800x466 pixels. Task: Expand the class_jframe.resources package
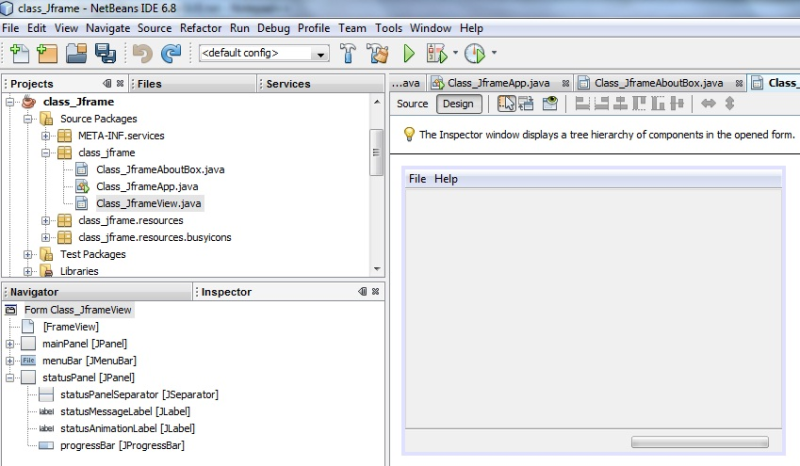(45, 220)
